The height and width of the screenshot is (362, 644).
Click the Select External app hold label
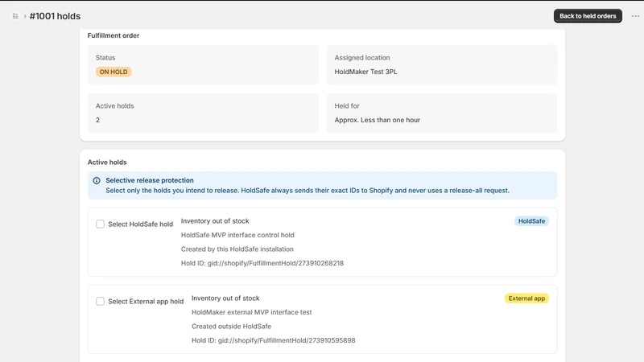point(146,301)
